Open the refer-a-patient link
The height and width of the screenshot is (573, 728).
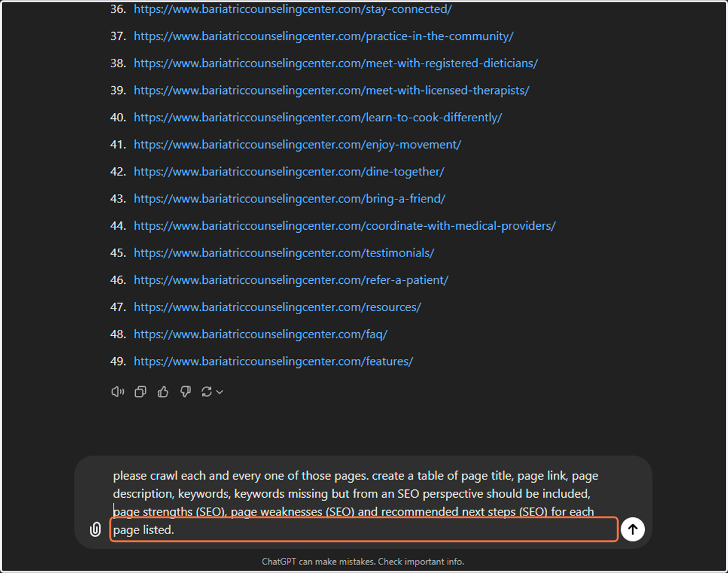(291, 280)
